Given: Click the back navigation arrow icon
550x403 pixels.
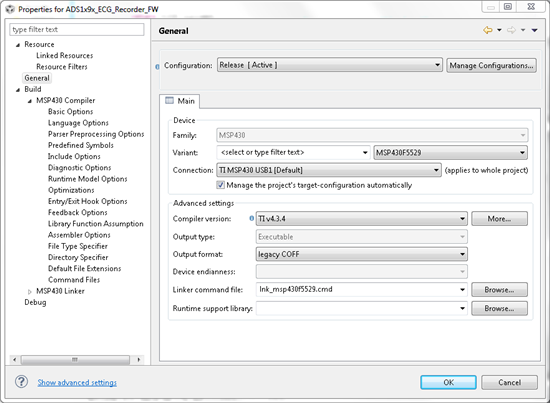Looking at the screenshot, I should coord(488,30).
